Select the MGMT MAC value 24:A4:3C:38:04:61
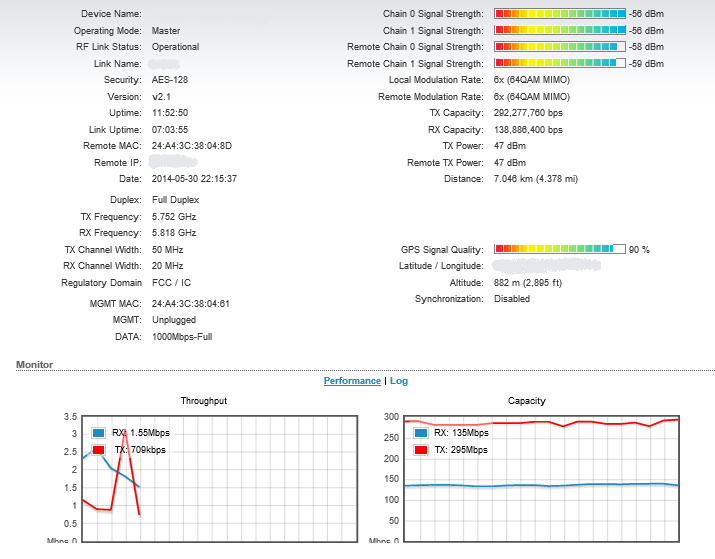 191,304
